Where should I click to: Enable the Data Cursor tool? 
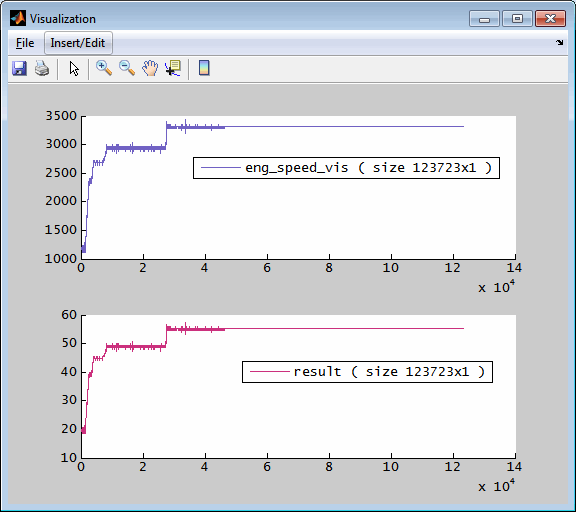click(173, 69)
